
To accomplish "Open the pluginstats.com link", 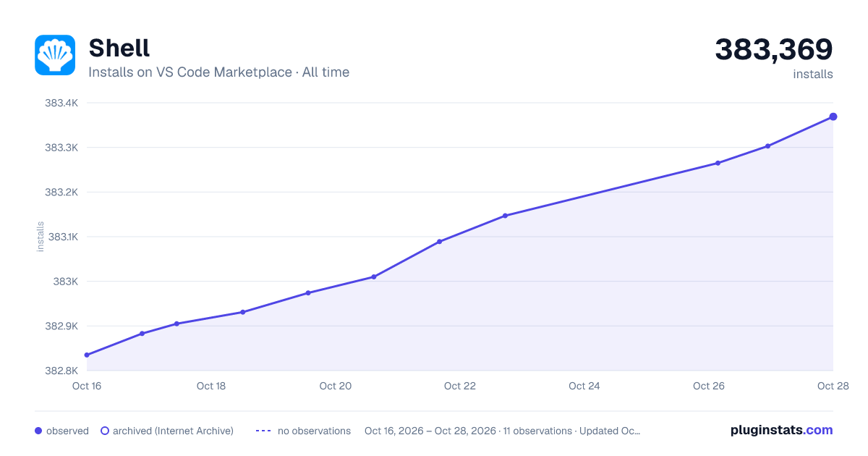I will (782, 430).
